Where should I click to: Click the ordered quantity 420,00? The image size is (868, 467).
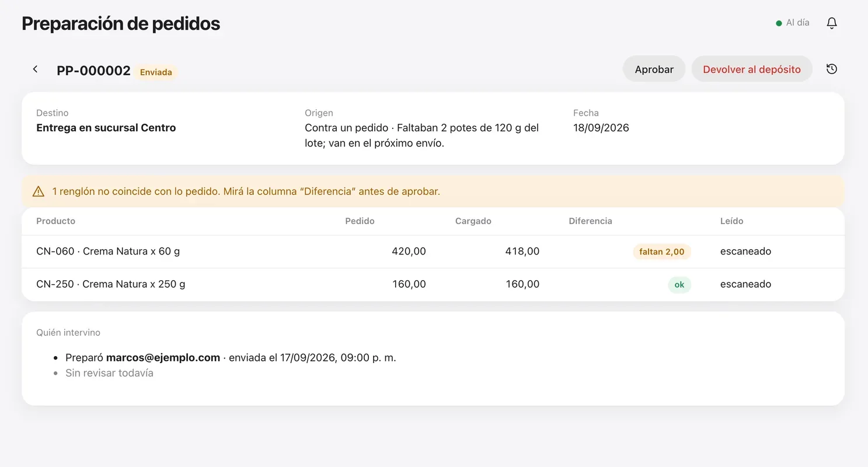coord(409,252)
